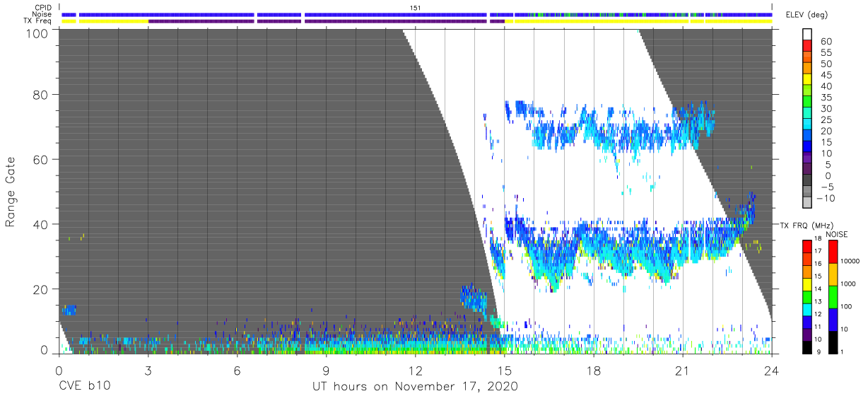
Task: Click the UT hours on November 17, 2020 label
Action: pyautogui.click(x=416, y=387)
